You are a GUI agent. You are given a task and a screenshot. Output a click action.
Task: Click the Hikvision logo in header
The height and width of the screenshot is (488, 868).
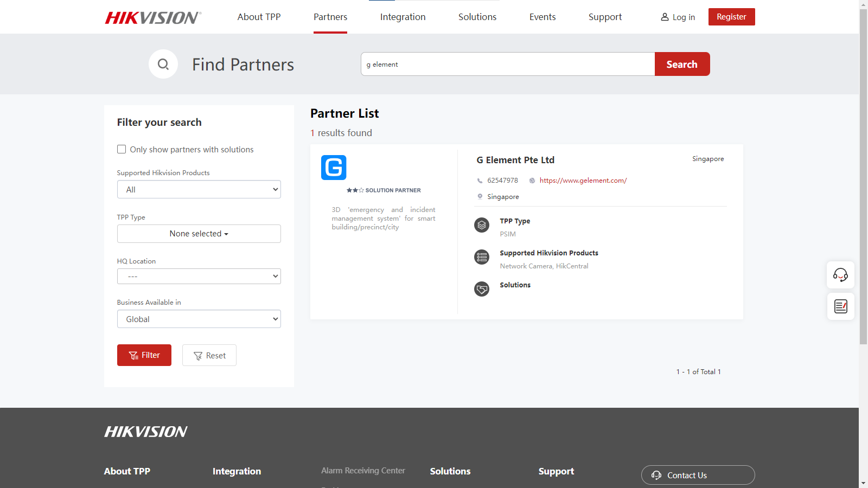point(153,17)
